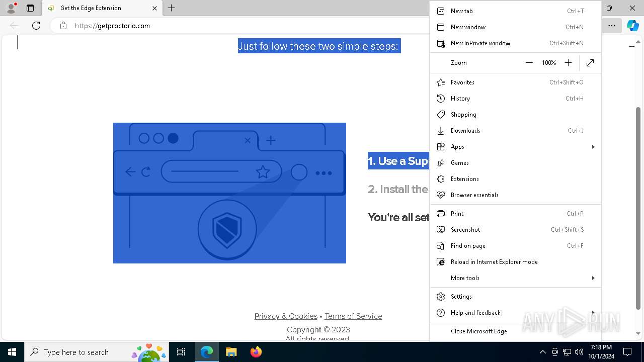Open Browser essentials from the menu
This screenshot has height=362, width=644.
515,195
